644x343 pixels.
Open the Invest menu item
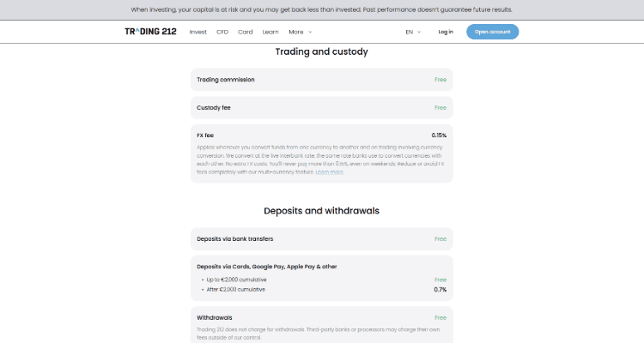[x=198, y=32]
